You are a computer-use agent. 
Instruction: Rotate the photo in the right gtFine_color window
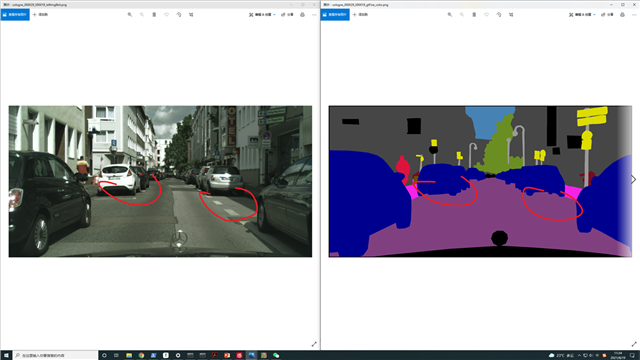point(499,15)
